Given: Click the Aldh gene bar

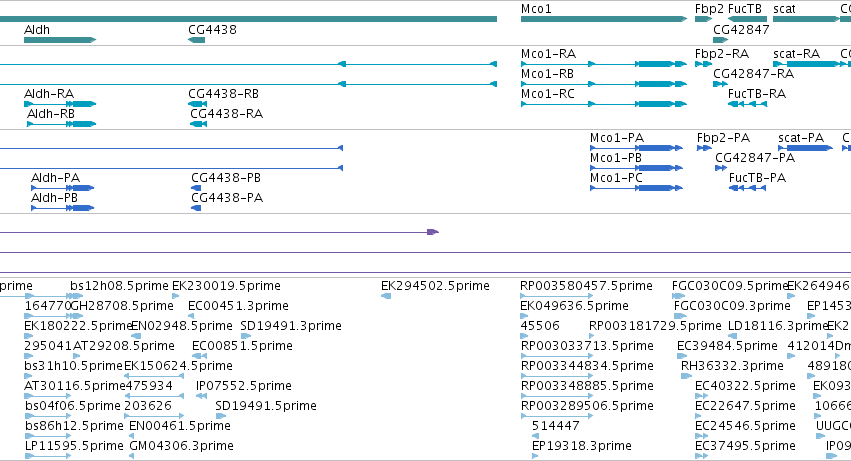Looking at the screenshot, I should pyautogui.click(x=60, y=40).
